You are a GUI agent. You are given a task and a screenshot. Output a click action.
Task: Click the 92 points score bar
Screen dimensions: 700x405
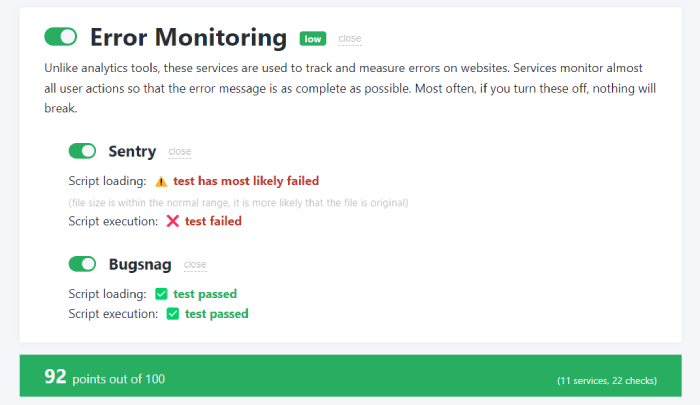point(350,376)
